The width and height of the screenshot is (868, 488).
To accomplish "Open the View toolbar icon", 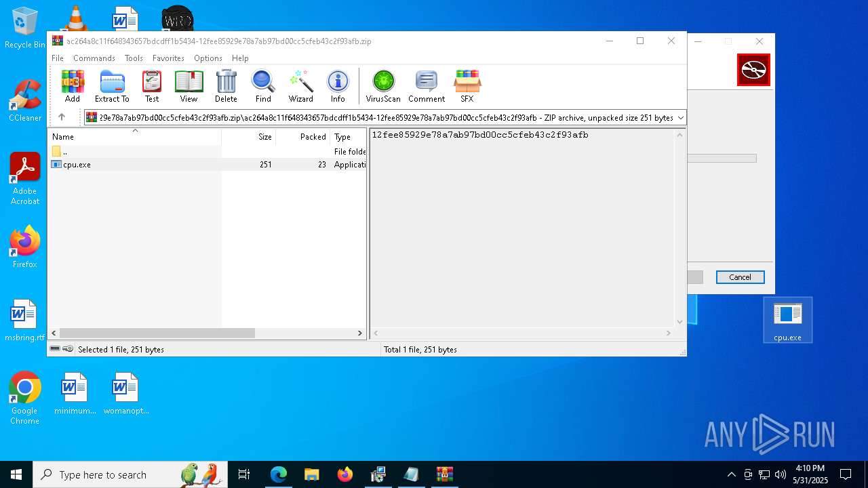I will 189,86.
